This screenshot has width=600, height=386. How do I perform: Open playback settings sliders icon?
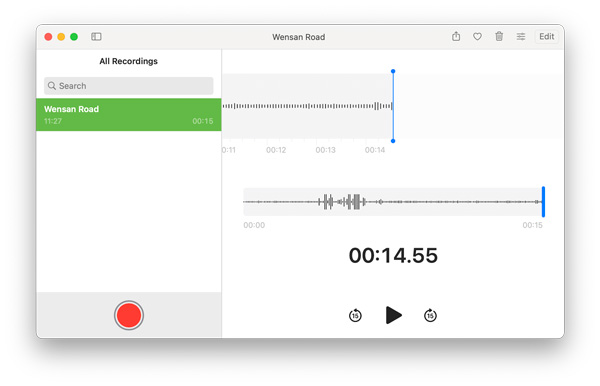521,37
